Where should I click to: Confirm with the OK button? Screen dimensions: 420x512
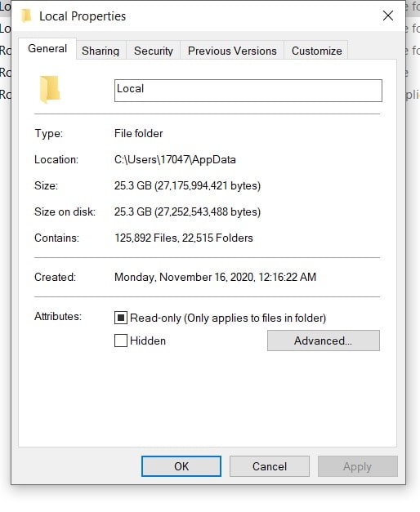tap(181, 466)
